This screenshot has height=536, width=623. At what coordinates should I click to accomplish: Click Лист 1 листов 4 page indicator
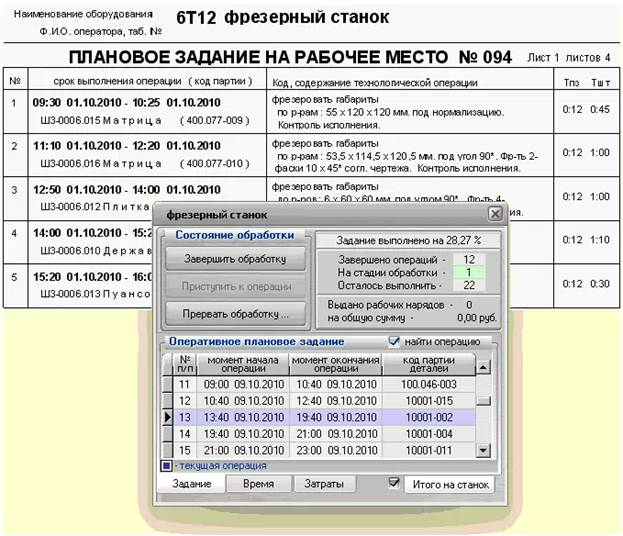[569, 58]
